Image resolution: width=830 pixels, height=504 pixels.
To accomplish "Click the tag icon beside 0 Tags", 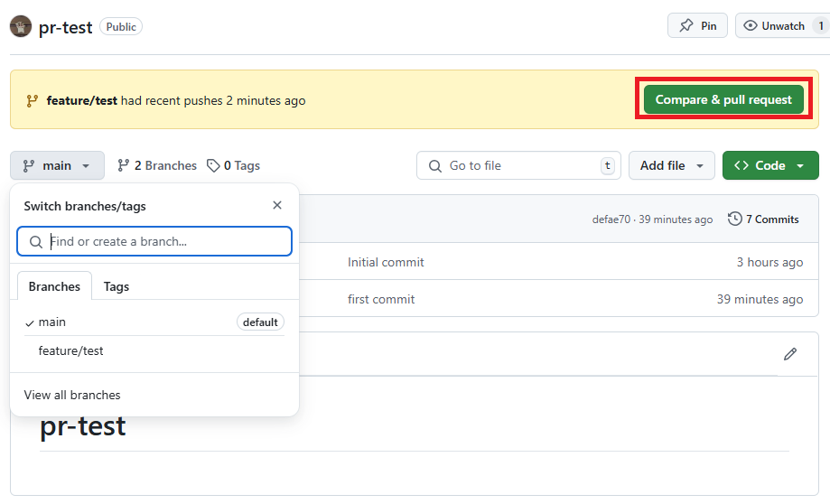I will (213, 165).
